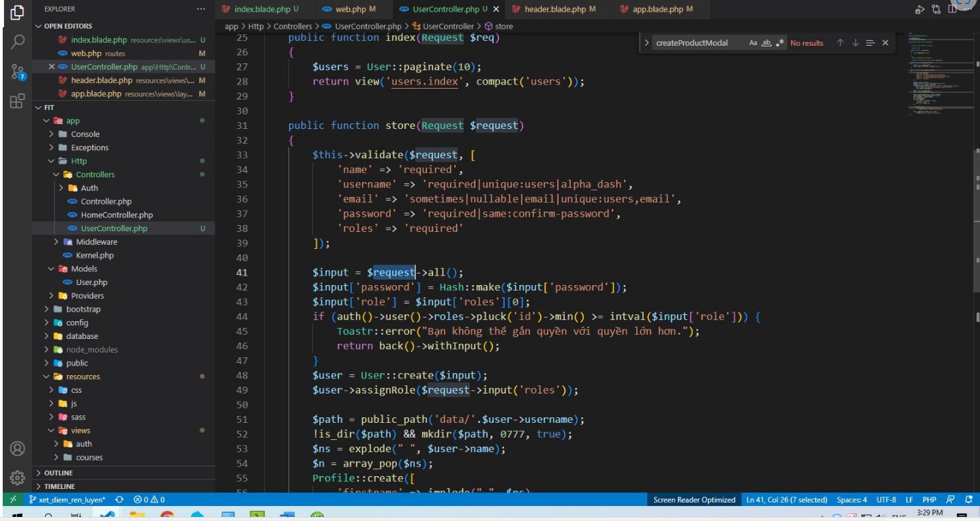Viewport: 980px width, 521px height.
Task: Open Source Control view with 7 changes
Action: tap(18, 72)
